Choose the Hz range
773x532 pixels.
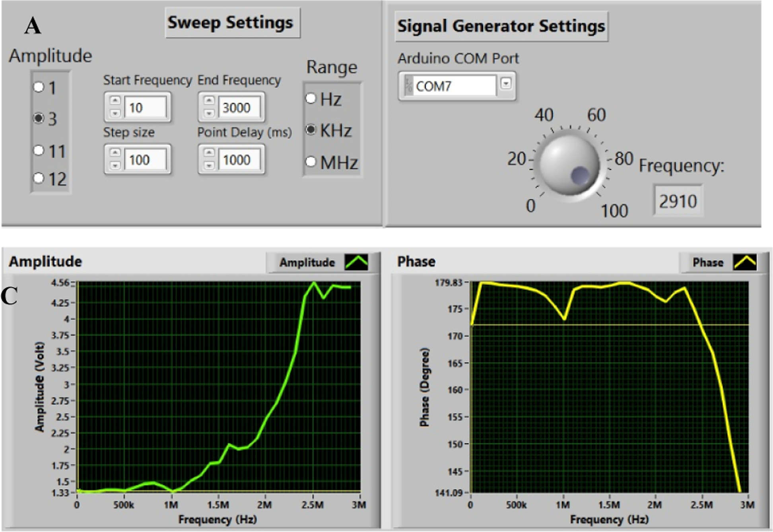click(x=311, y=98)
